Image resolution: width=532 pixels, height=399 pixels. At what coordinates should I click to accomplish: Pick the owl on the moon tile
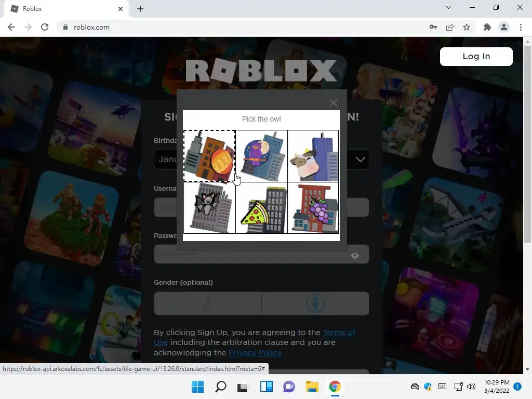[261, 156]
